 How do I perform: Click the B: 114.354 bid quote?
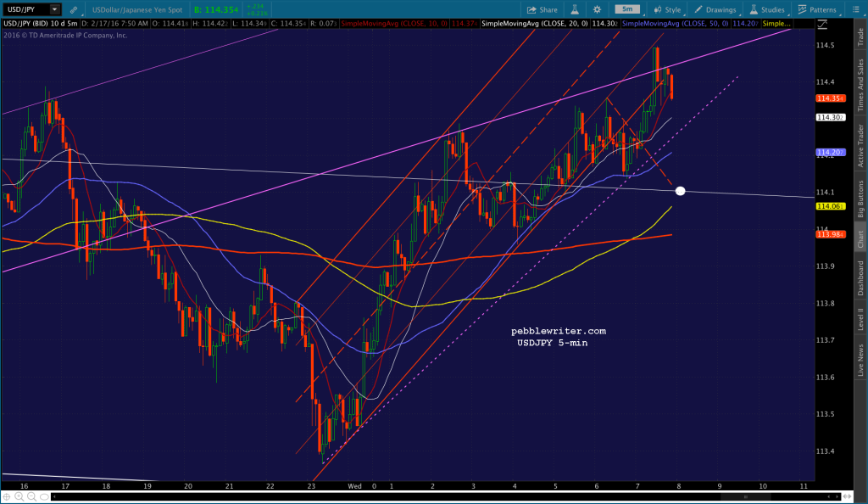[x=216, y=9]
